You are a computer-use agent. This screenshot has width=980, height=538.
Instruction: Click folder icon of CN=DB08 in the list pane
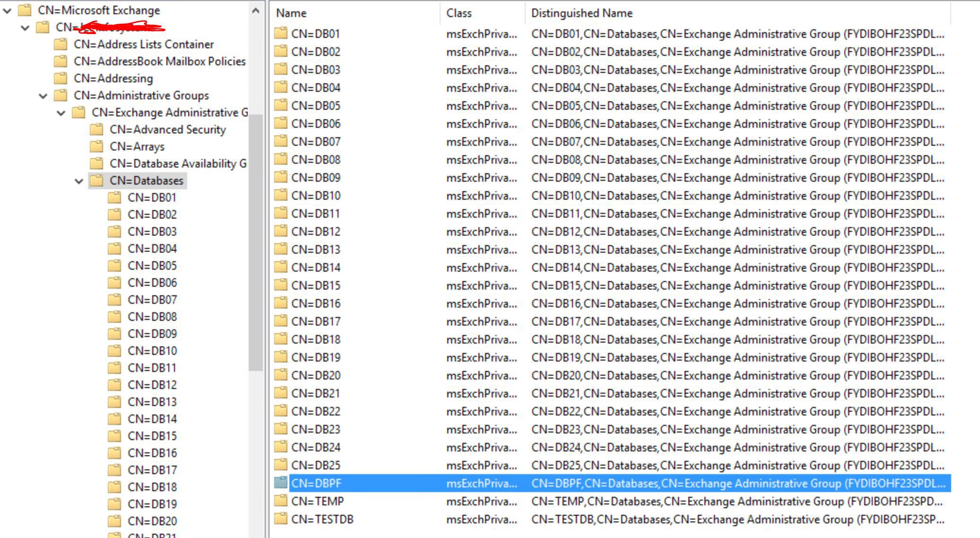coord(281,159)
